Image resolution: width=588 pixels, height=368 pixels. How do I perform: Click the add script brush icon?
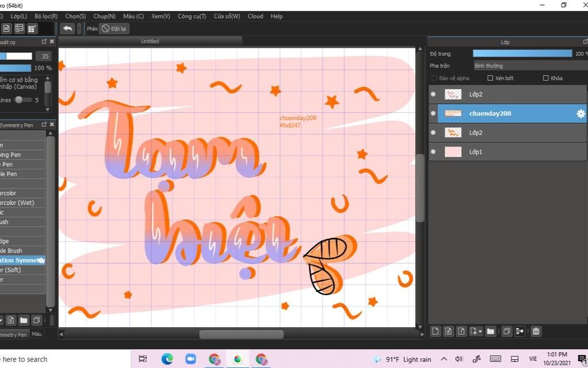[10, 320]
